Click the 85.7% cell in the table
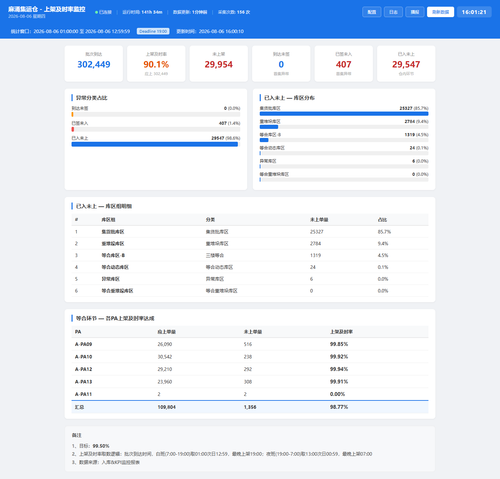Image resolution: width=500 pixels, height=479 pixels. coord(384,232)
